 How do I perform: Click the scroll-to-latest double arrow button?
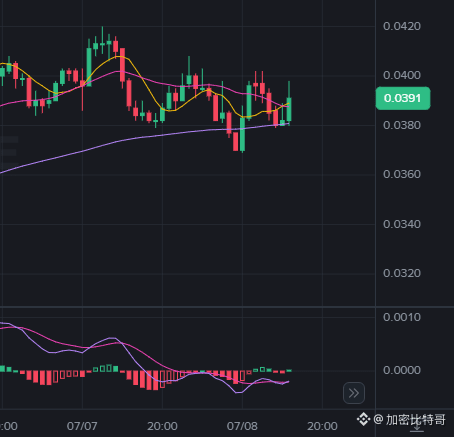(354, 393)
